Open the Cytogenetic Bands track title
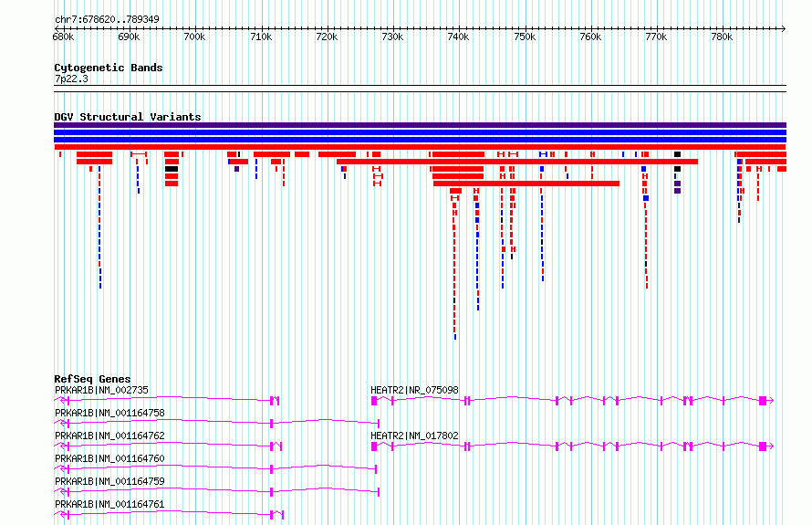The height and width of the screenshot is (525, 812). [109, 68]
